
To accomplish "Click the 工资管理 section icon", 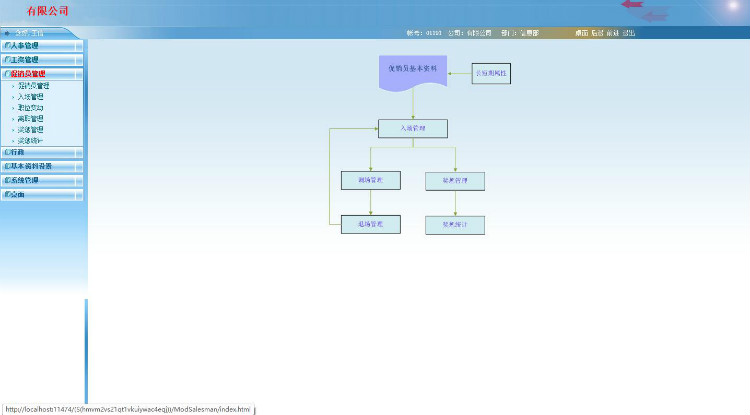I will pos(7,60).
